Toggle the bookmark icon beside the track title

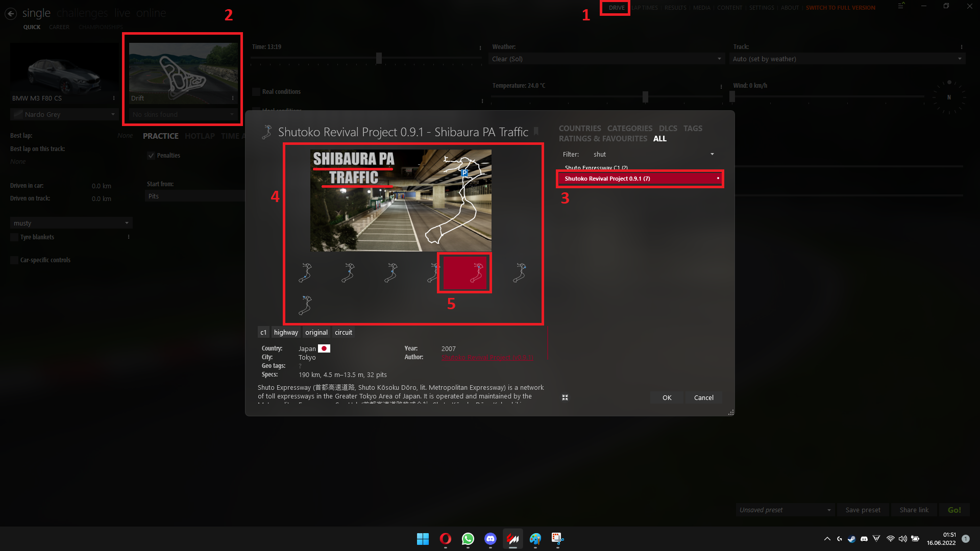tap(536, 132)
